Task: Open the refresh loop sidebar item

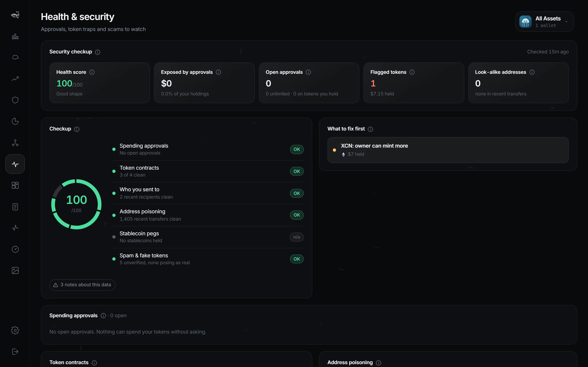Action: coord(15,57)
